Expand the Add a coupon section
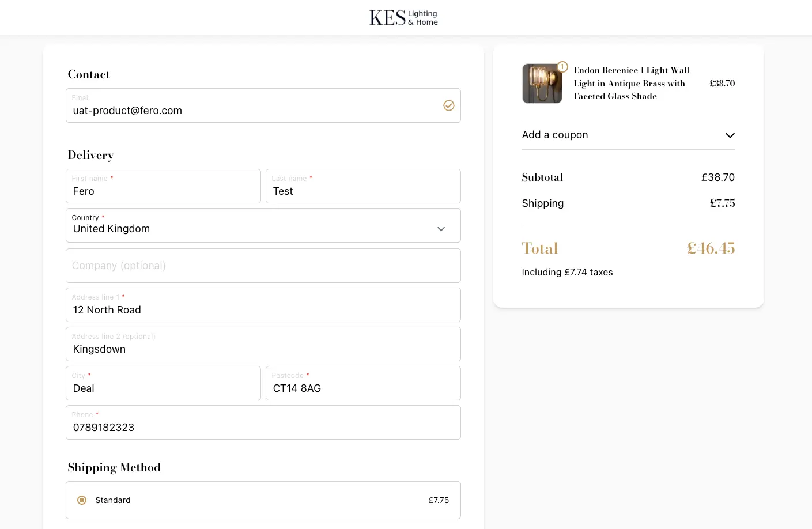Screen dimensions: 812x529 point(629,135)
